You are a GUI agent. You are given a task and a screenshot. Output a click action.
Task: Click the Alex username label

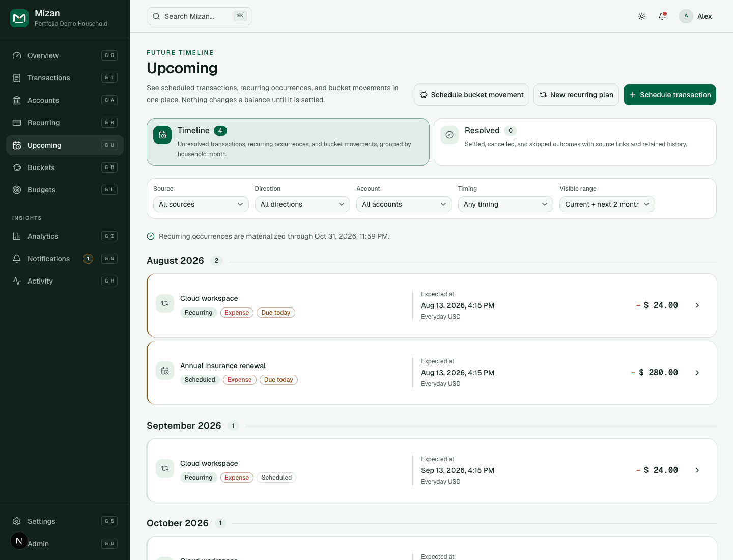click(x=704, y=16)
